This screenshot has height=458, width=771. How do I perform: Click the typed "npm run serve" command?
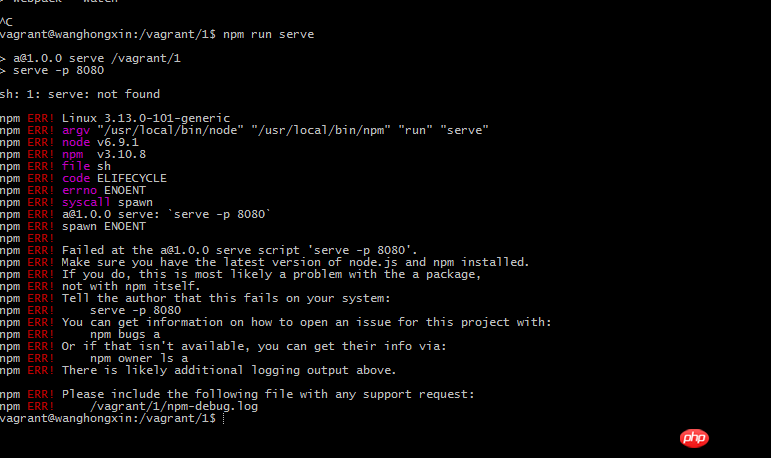tap(268, 34)
